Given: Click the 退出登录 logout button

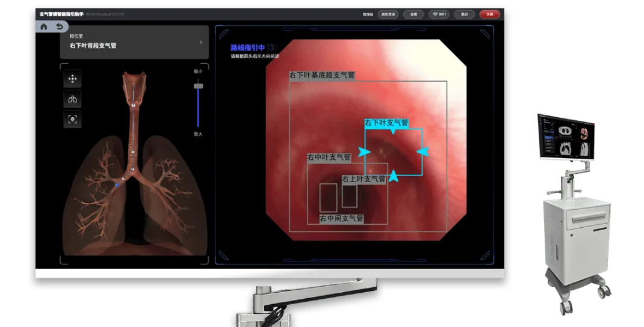Looking at the screenshot, I should pyautogui.click(x=388, y=14).
